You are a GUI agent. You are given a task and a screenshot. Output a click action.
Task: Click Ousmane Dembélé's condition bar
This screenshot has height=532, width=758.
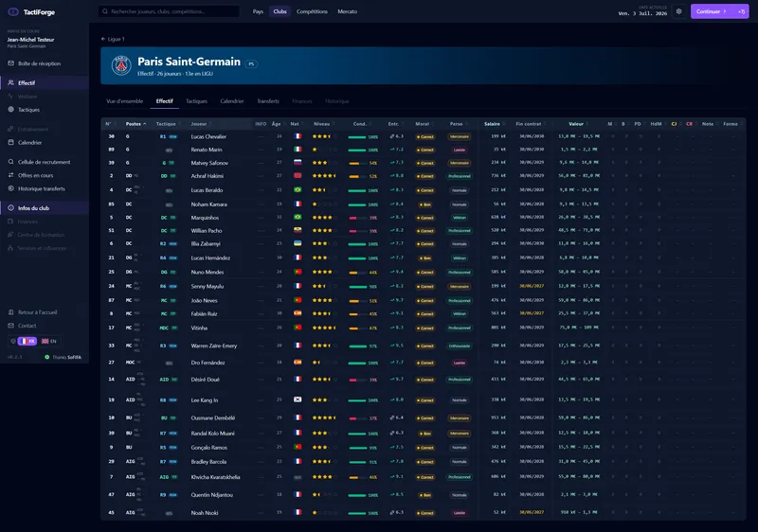357,418
